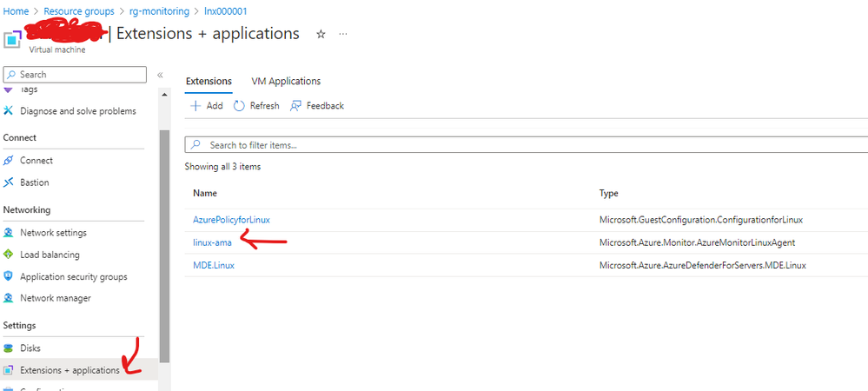Focus the sidebar Search box

[75, 74]
